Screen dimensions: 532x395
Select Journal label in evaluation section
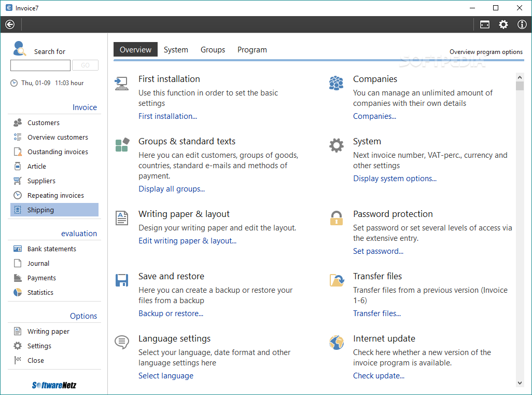point(38,263)
